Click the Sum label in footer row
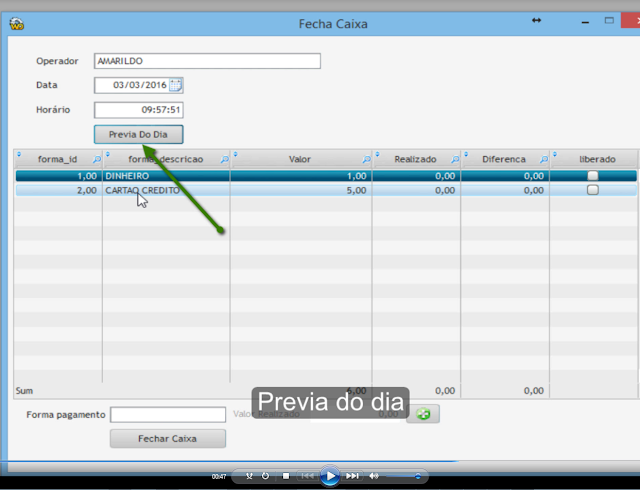The height and width of the screenshot is (490, 640). 24,391
